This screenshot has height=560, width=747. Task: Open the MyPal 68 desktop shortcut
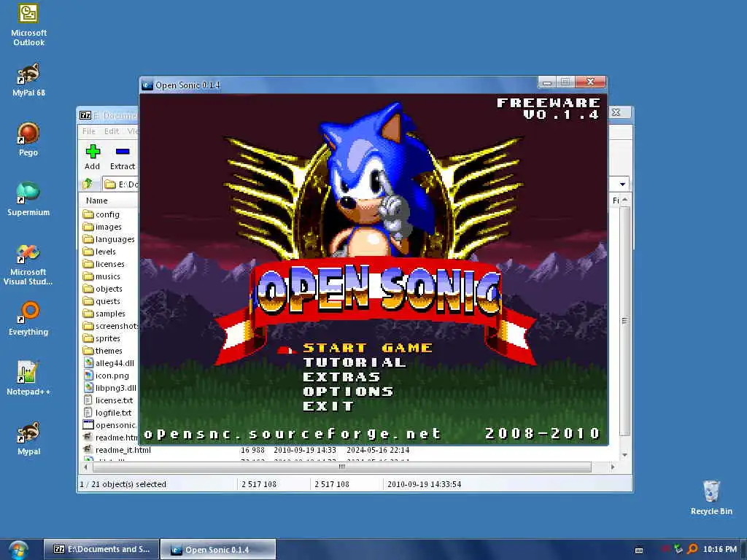[28, 80]
